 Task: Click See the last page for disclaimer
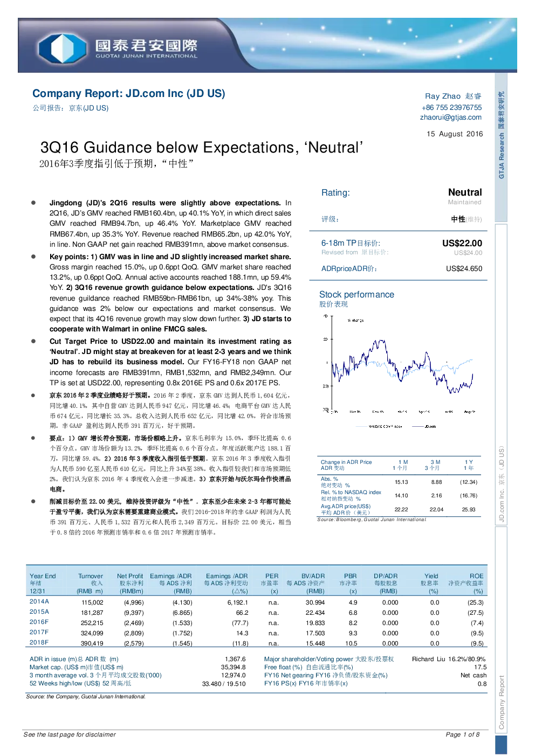coord(70,734)
